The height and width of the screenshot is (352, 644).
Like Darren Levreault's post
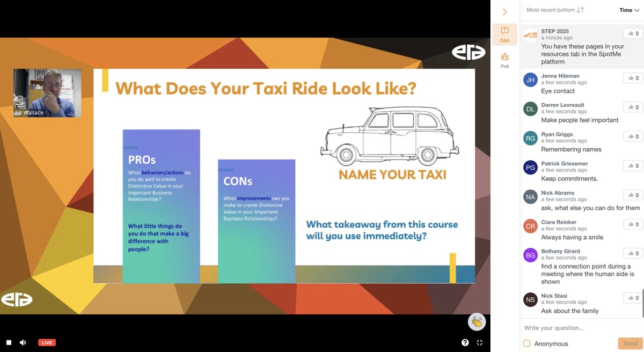pos(633,107)
